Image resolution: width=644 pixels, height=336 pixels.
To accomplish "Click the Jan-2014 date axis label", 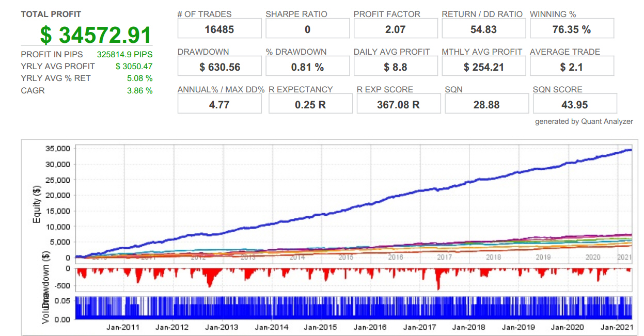I will tap(272, 327).
